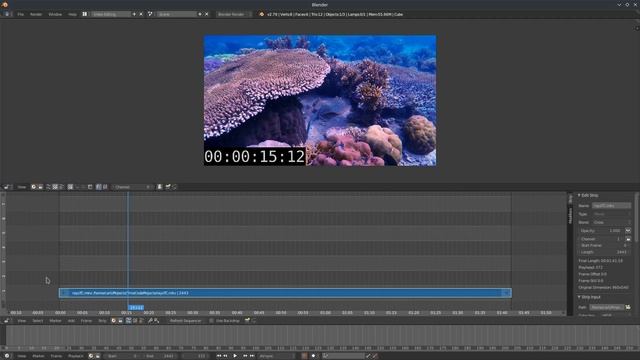Add a new scene with plus button
Viewport: 640px width, 360px height.
click(200, 14)
